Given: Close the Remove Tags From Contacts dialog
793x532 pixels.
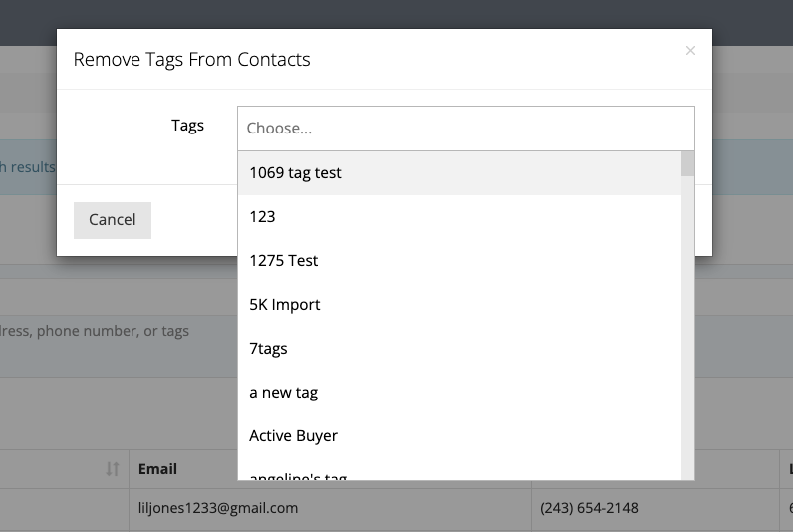Looking at the screenshot, I should (690, 51).
